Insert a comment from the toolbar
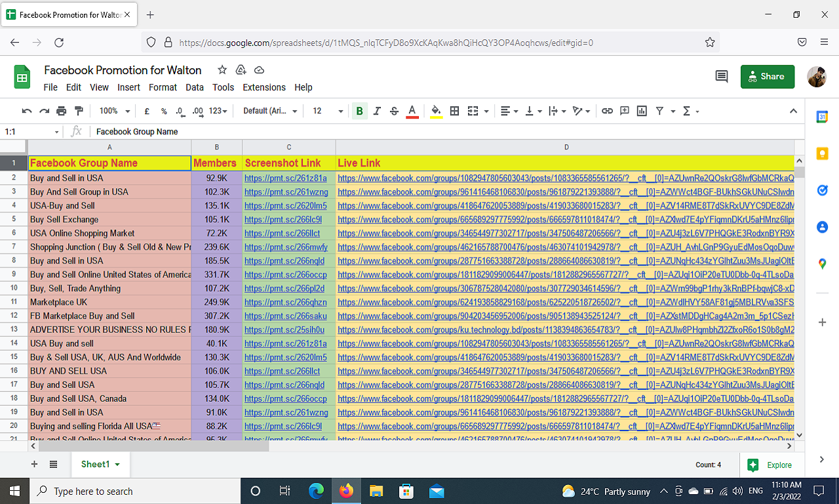The image size is (839, 504). [625, 111]
